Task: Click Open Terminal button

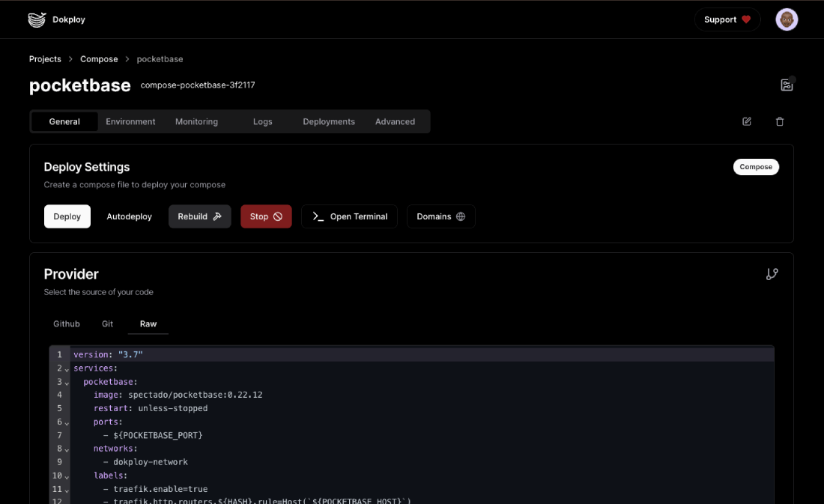Action: click(350, 216)
